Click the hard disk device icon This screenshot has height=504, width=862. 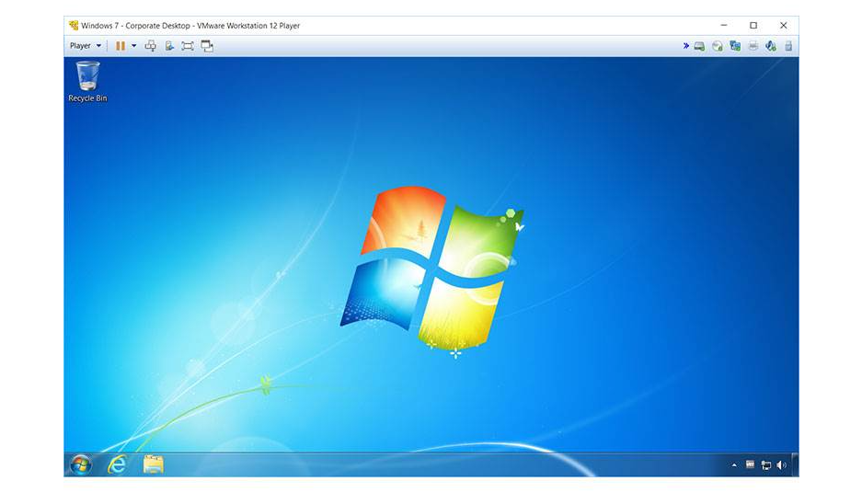click(700, 46)
